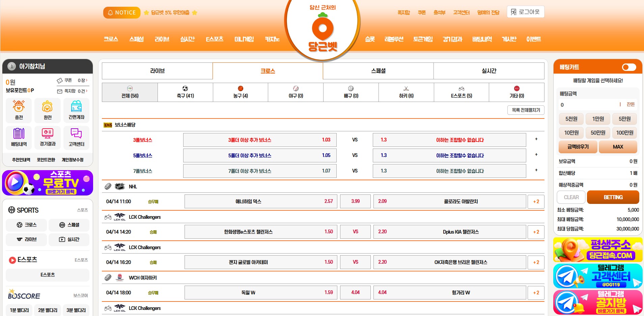Click the 간편계좌 wallet icon

pos(76,107)
